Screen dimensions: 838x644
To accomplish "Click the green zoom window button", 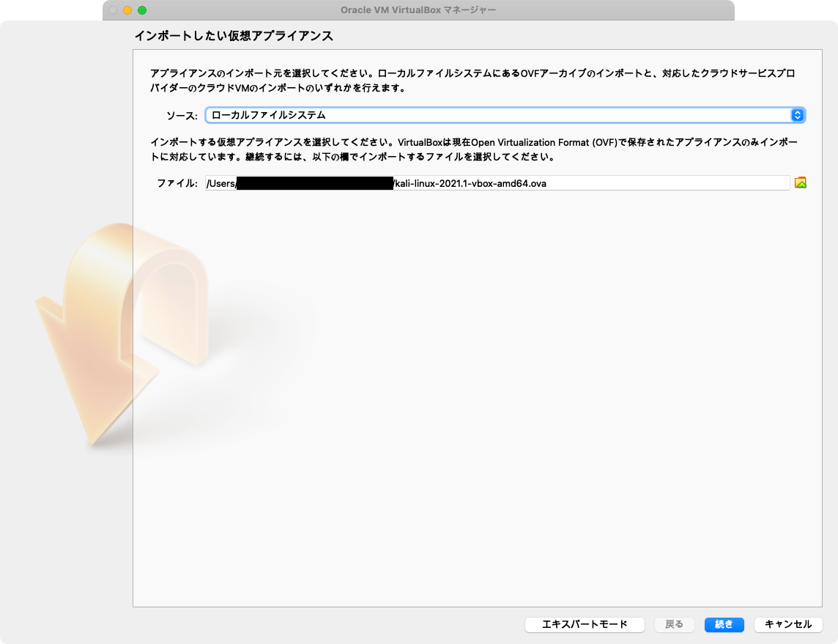I will pos(141,10).
